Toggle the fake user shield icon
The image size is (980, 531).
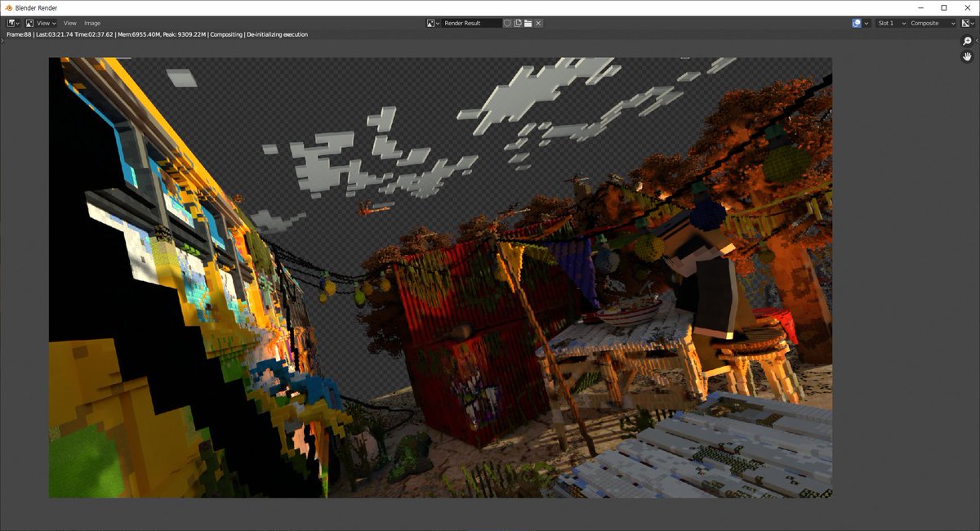tap(507, 23)
